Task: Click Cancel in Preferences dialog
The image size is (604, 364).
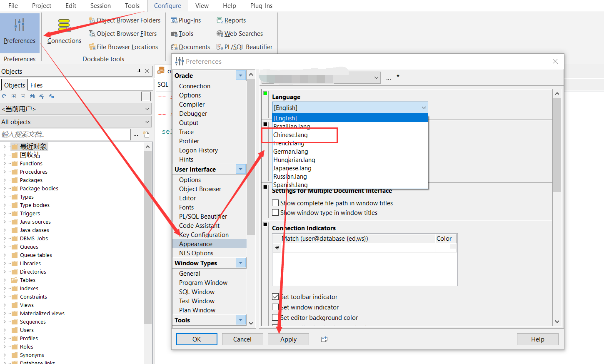Action: coord(242,339)
